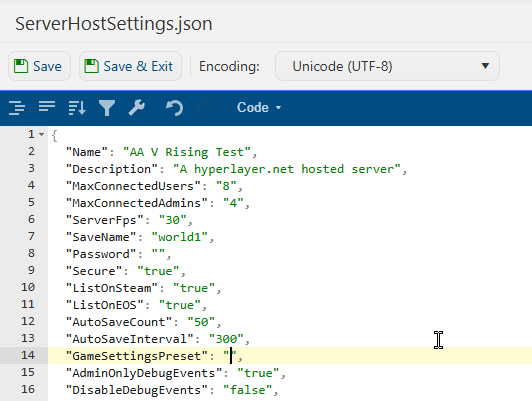Undo the last edit
The width and height of the screenshot is (532, 401).
click(x=174, y=108)
